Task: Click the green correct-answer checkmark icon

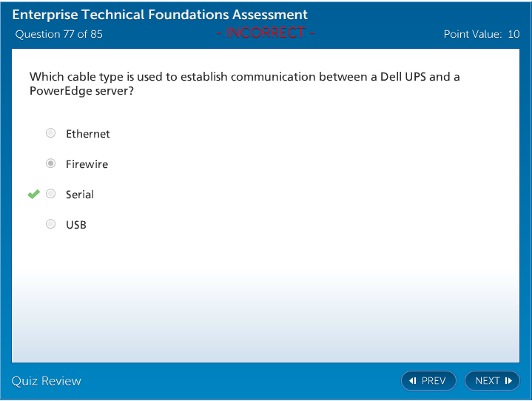Action: [x=33, y=195]
